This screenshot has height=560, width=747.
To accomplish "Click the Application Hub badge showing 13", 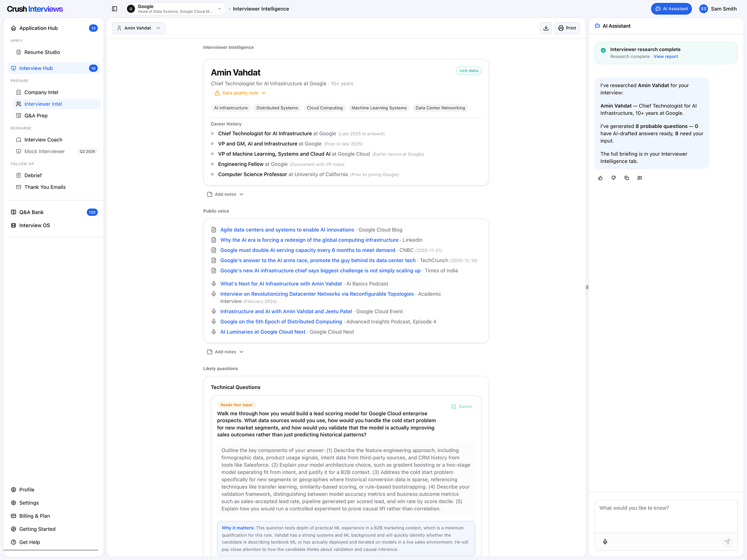I will 93,28.
